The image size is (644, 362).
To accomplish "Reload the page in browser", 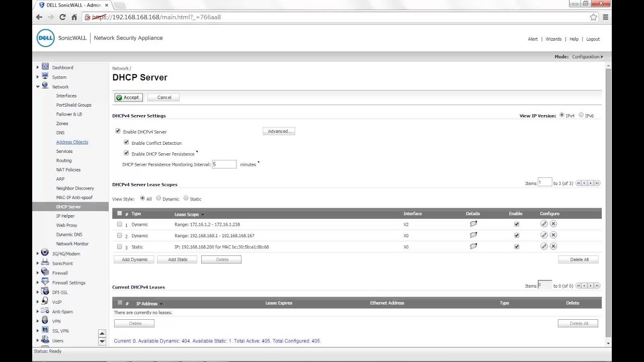I will click(62, 17).
